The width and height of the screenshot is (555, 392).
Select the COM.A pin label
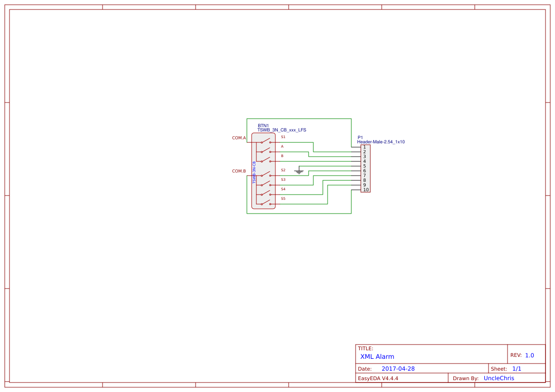239,138
